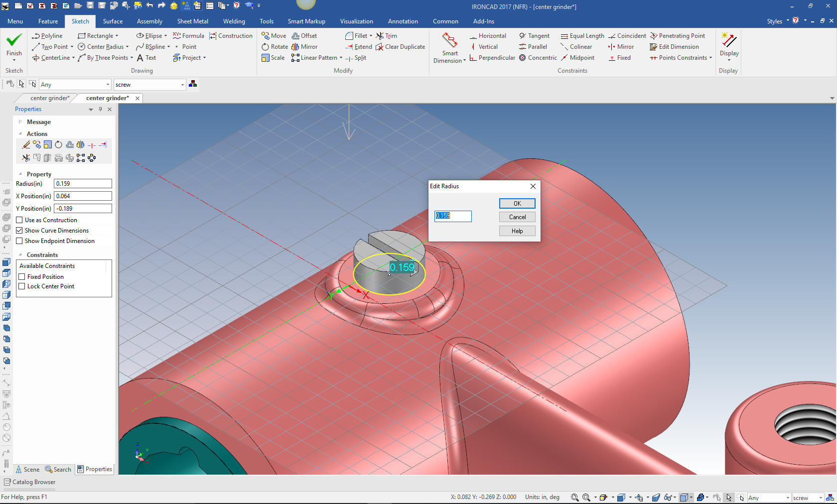Click Cancel in Edit Radius dialog
Screen dimensions: 837x504
517,217
